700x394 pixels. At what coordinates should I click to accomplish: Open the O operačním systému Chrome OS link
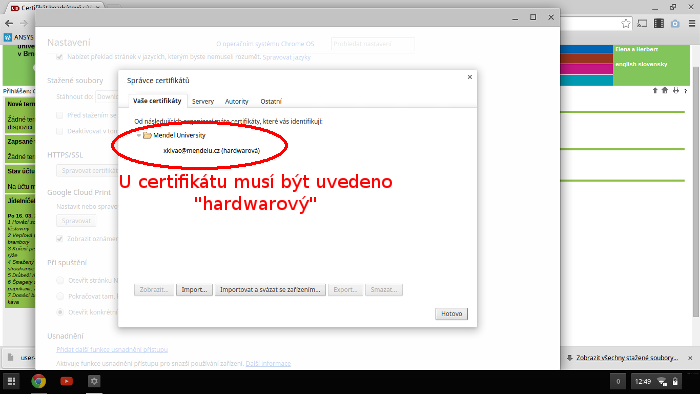[x=265, y=44]
